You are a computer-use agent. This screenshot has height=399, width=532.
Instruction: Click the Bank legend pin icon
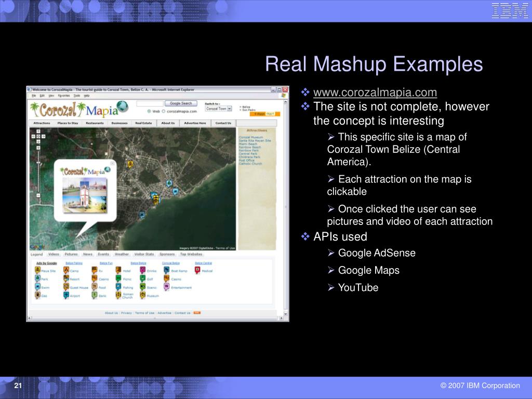[95, 296]
